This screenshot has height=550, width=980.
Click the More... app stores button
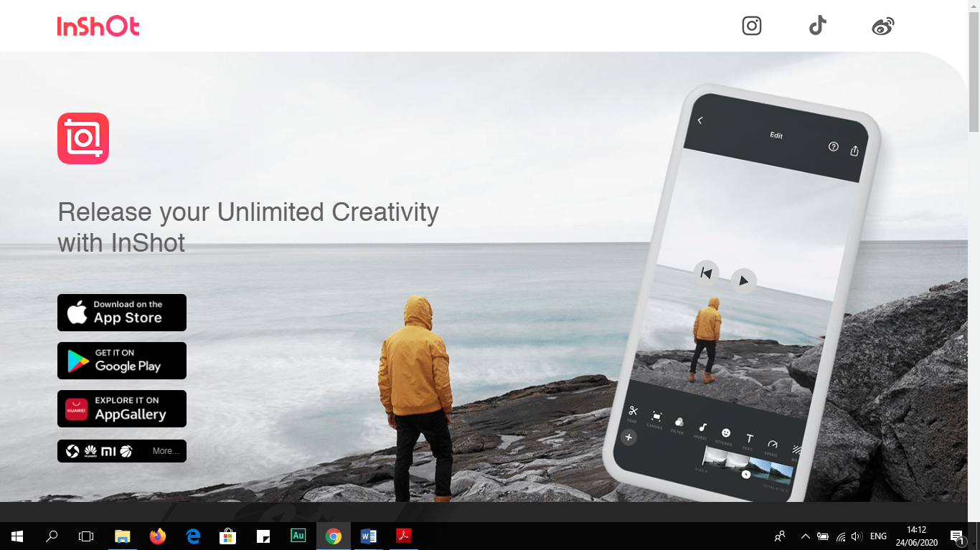122,451
